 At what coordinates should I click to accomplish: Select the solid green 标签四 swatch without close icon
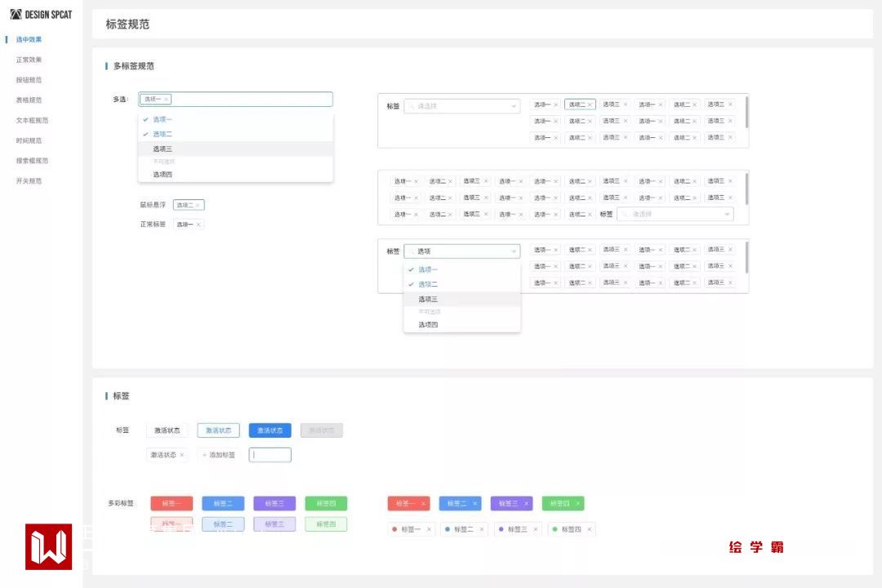326,504
